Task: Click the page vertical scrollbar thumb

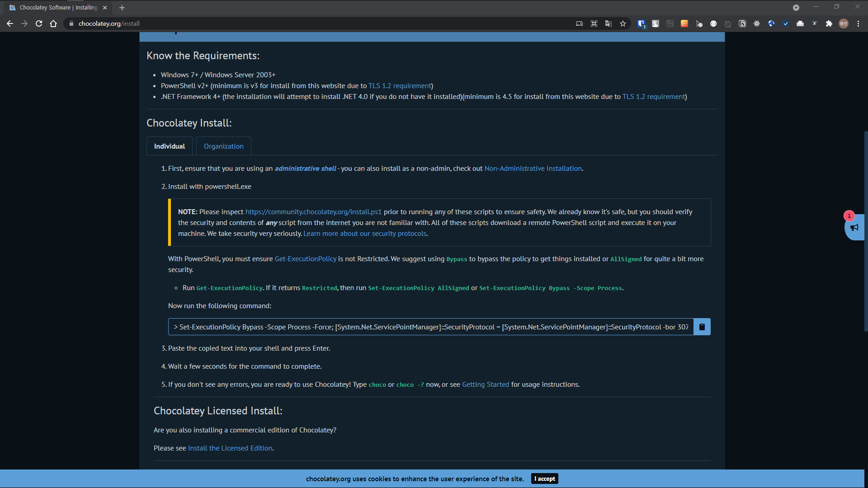Action: [865, 231]
